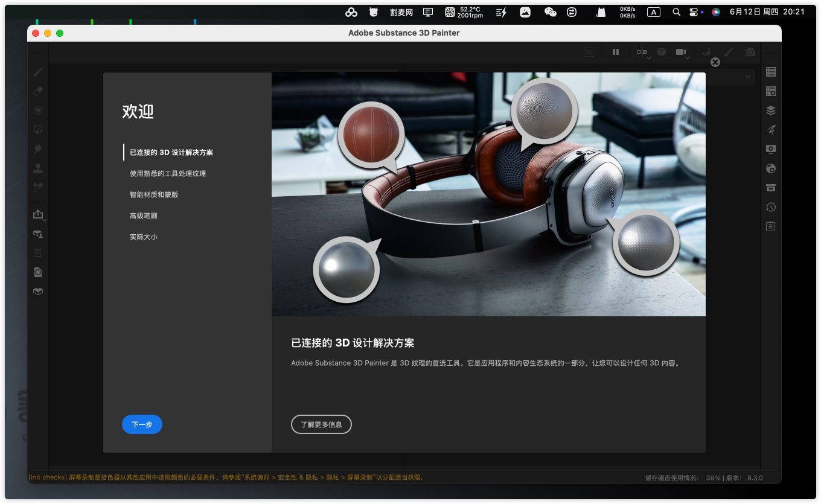Click the 3D cube perspective view icon
This screenshot has height=504, width=821.
662,53
